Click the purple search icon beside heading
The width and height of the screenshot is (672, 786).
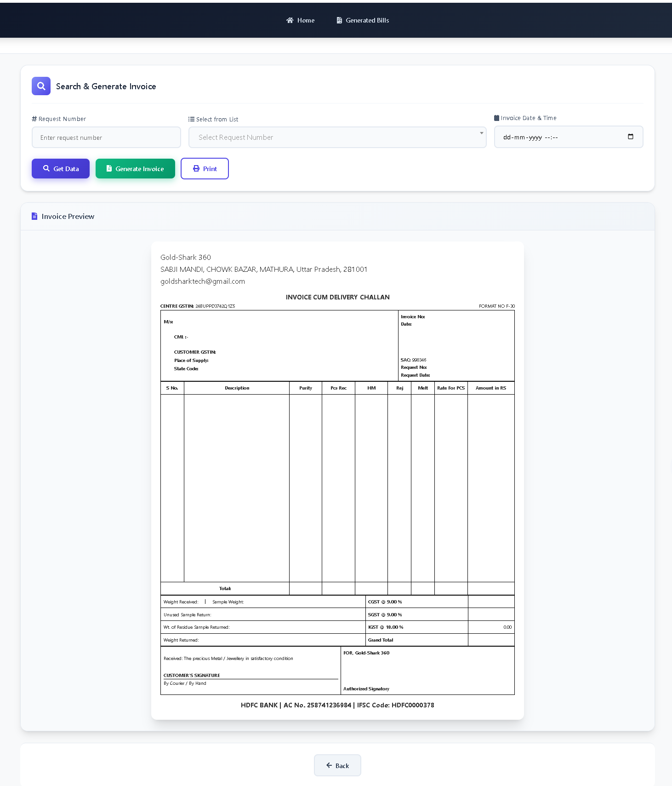pyautogui.click(x=41, y=86)
